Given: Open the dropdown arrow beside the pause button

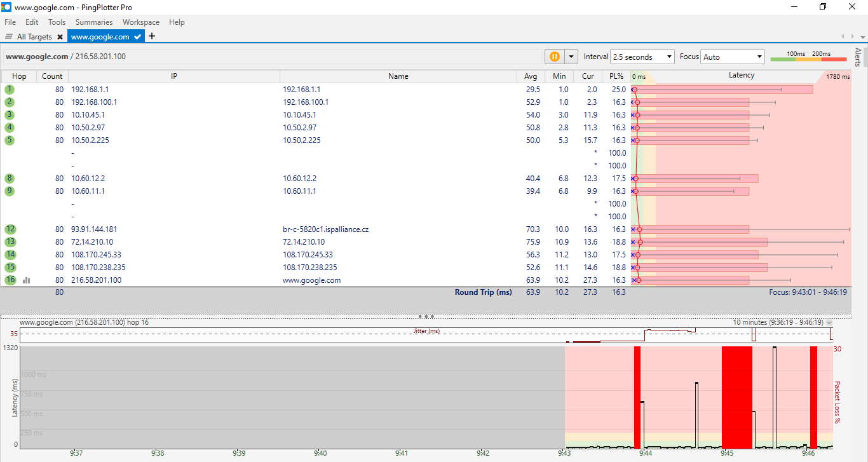Looking at the screenshot, I should click(571, 57).
